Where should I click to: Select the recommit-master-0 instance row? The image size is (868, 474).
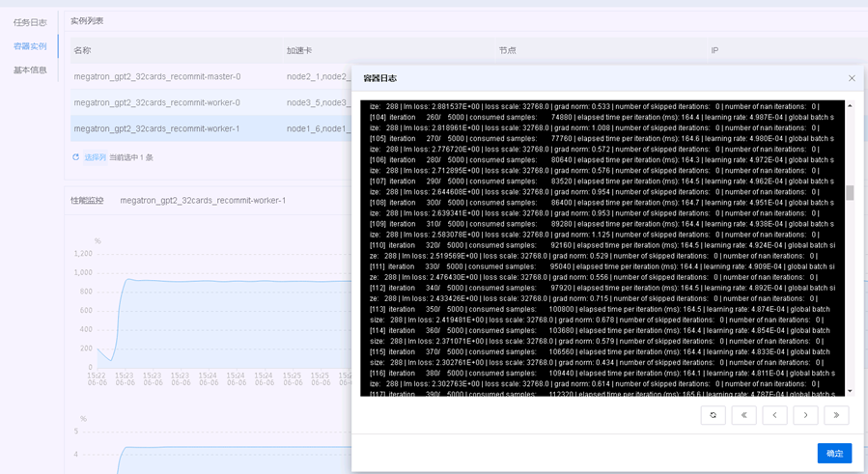157,76
